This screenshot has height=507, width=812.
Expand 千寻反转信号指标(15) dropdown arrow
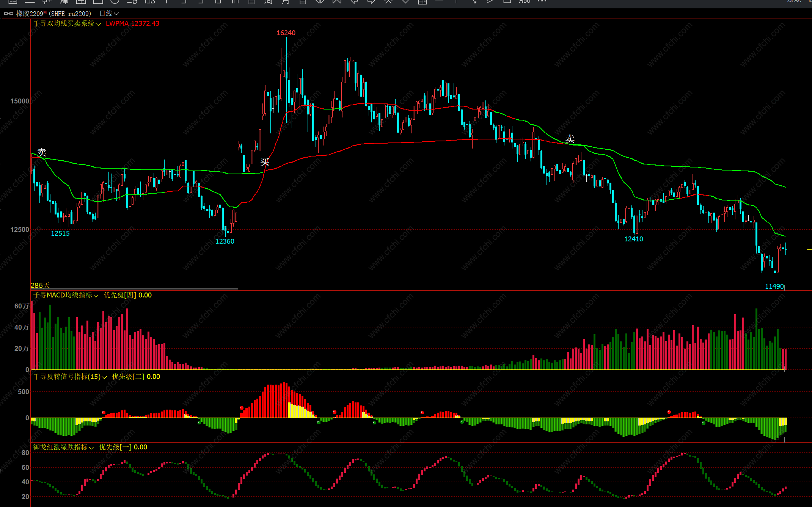[104, 377]
